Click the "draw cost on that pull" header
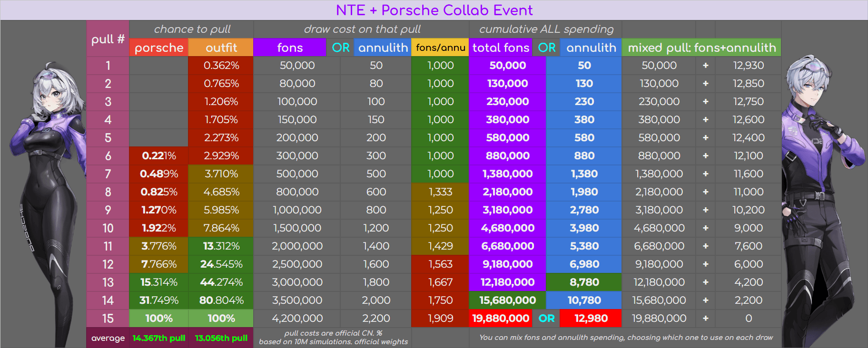Viewport: 868px width, 348px height. tap(362, 29)
